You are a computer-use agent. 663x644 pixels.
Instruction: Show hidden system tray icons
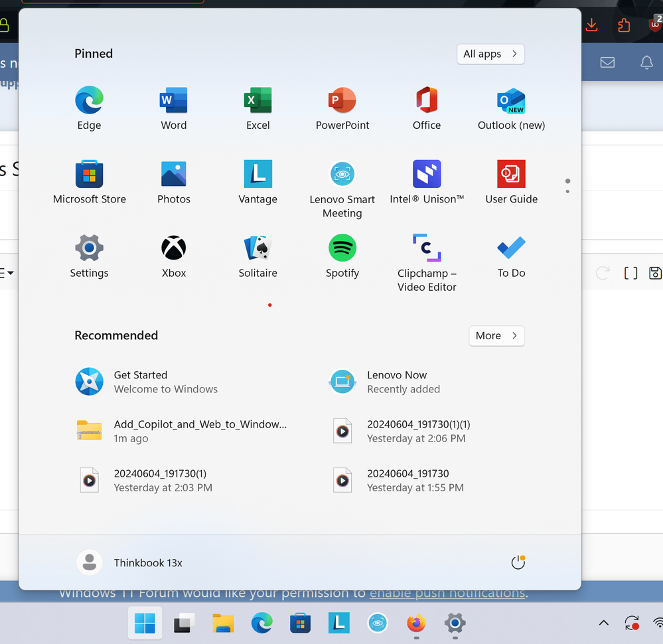coord(604,623)
